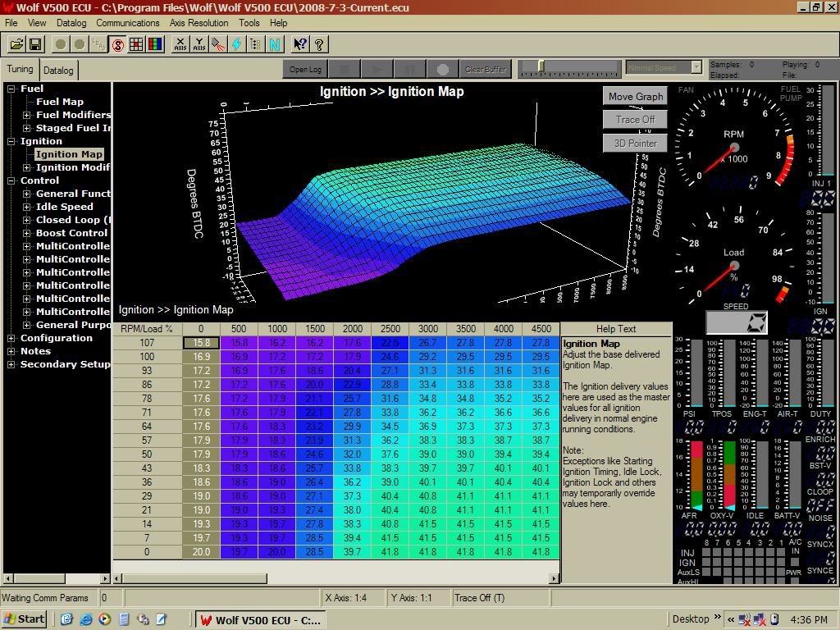The image size is (840, 630).
Task: Select the cell with value 26.7
Action: pyautogui.click(x=427, y=343)
